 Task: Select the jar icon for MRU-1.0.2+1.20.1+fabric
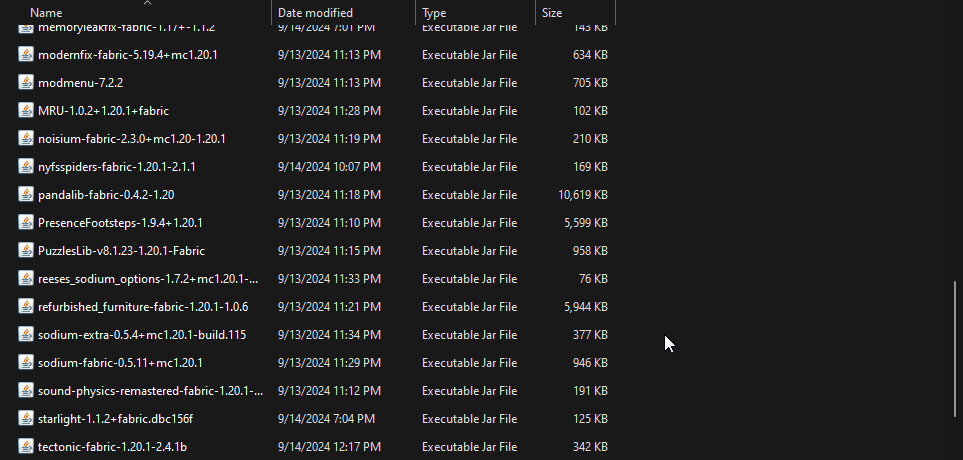pos(26,111)
